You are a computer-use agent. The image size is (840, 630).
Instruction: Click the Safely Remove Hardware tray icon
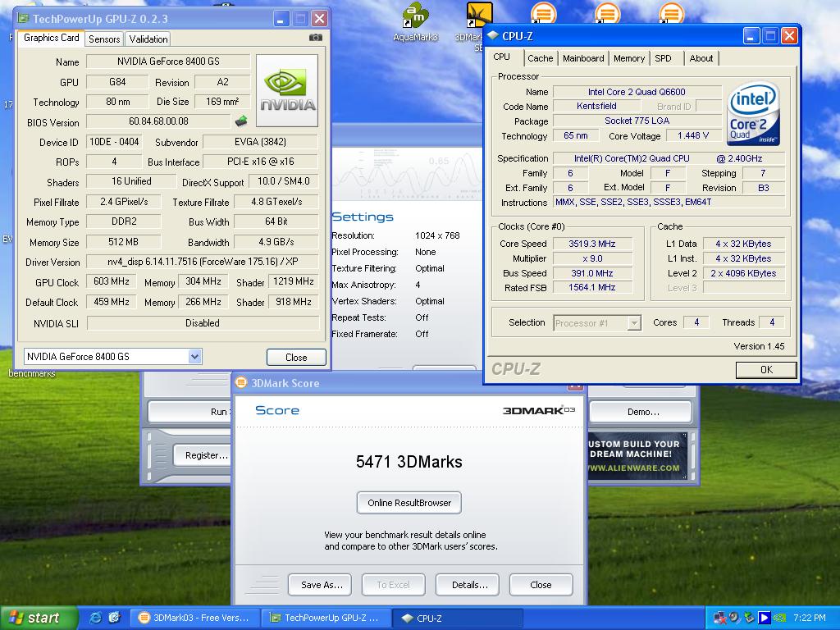coord(750,618)
